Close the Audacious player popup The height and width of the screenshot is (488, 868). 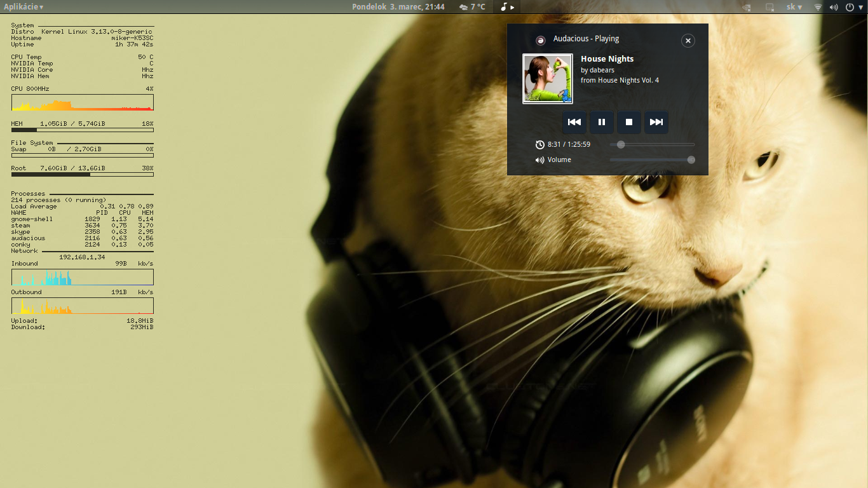688,41
